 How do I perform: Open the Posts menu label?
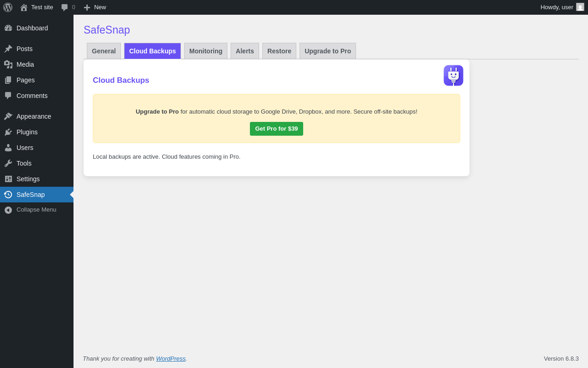click(x=24, y=49)
